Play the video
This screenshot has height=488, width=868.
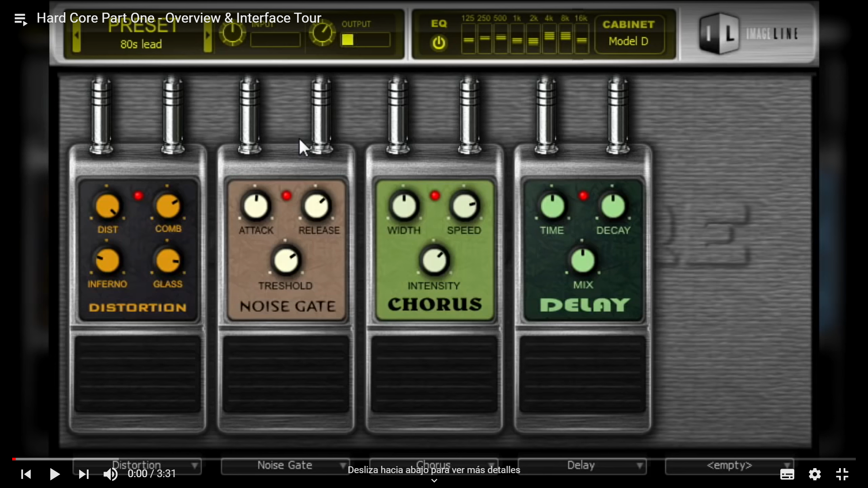click(55, 474)
